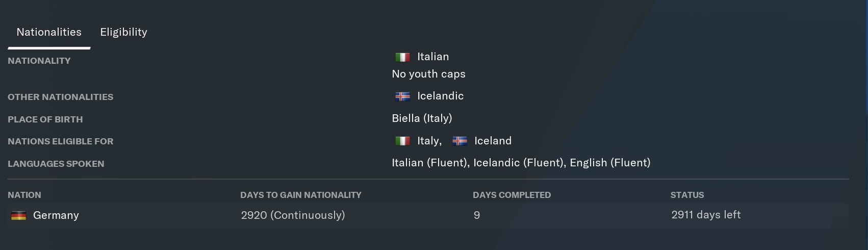
Task: Open the Icelandic nationality link
Action: [x=440, y=96]
